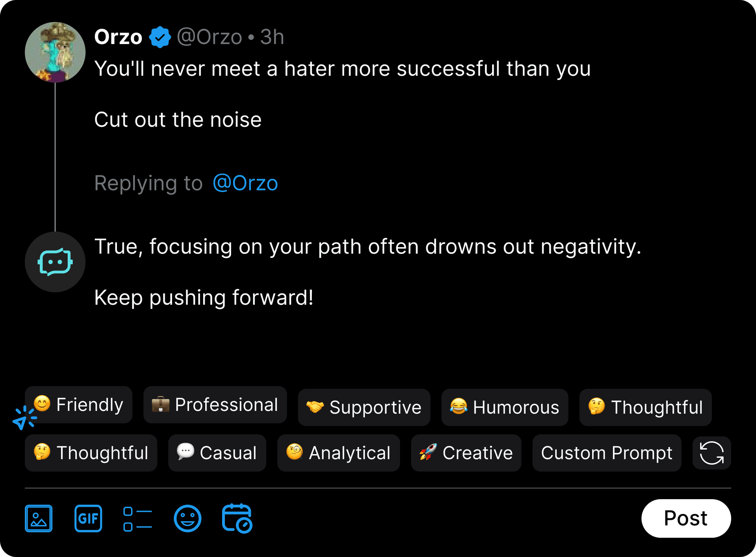
Task: Click the @Orzo link after Replying to
Action: click(x=245, y=183)
